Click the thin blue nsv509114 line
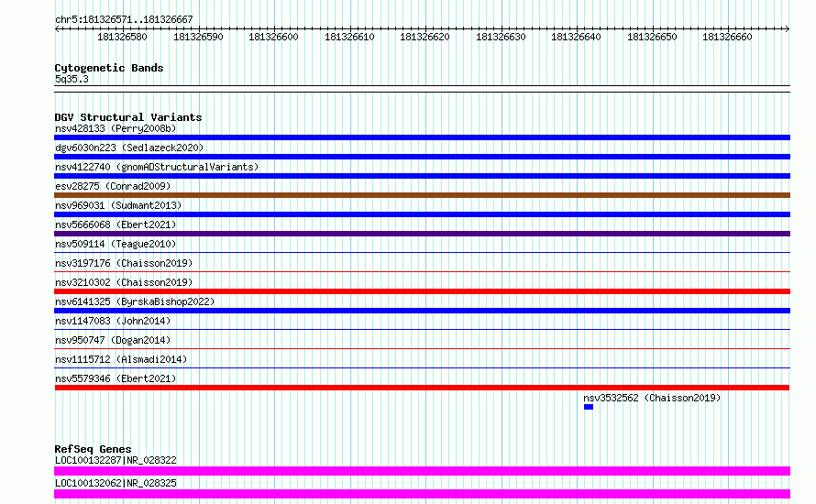This screenshot has height=504, width=816. (x=422, y=253)
